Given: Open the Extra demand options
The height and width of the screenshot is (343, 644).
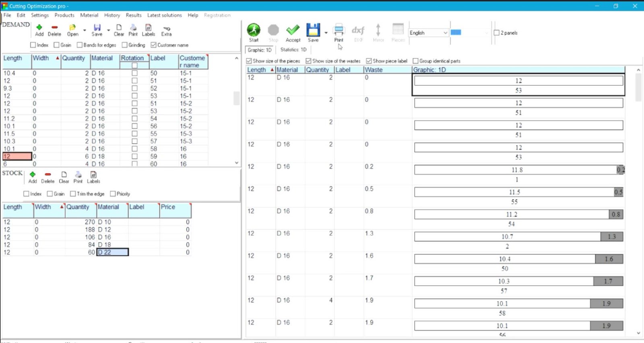Looking at the screenshot, I should pyautogui.click(x=166, y=30).
